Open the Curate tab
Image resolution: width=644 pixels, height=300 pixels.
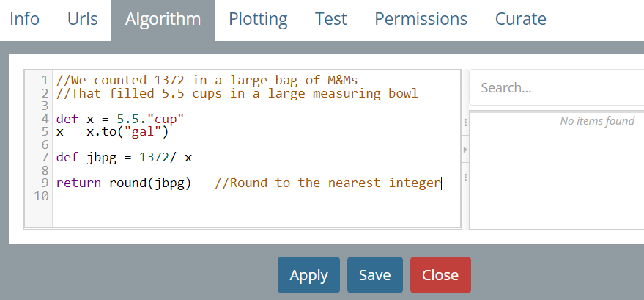(520, 19)
